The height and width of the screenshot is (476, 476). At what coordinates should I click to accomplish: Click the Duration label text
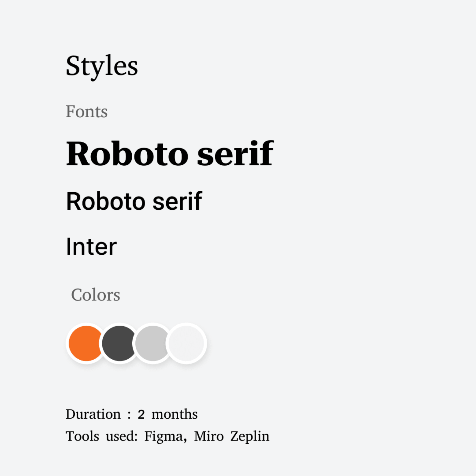coord(93,414)
